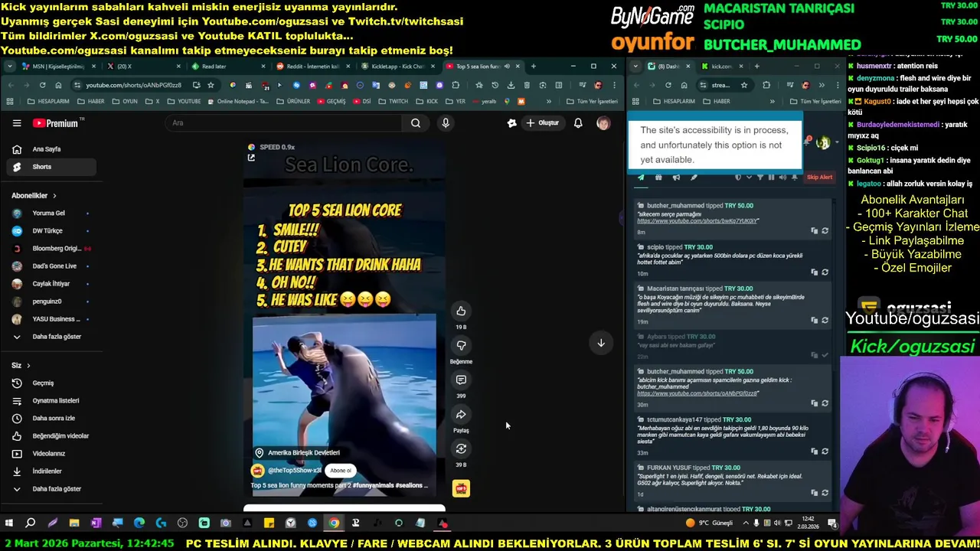Open the @theTop5Show channel link
Image resolution: width=980 pixels, height=551 pixels.
(x=295, y=471)
